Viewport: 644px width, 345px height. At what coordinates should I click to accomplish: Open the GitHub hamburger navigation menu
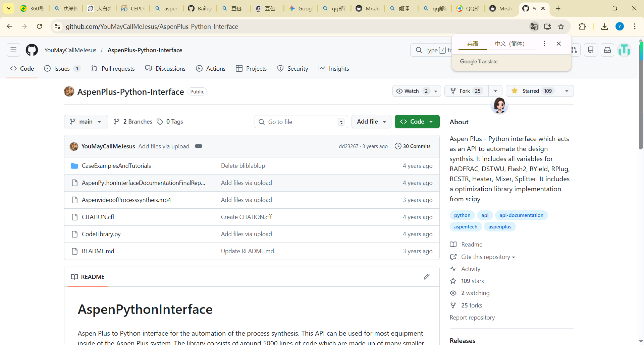pyautogui.click(x=13, y=50)
